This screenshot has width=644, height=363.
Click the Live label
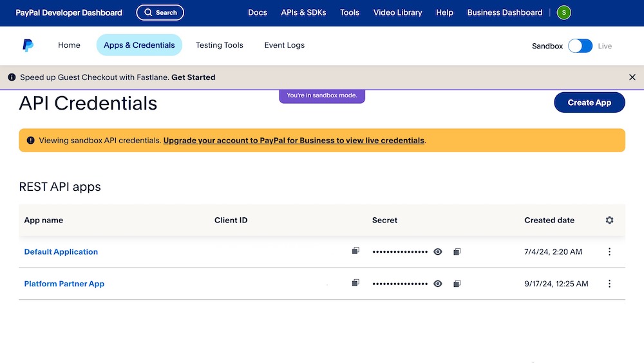click(x=605, y=46)
